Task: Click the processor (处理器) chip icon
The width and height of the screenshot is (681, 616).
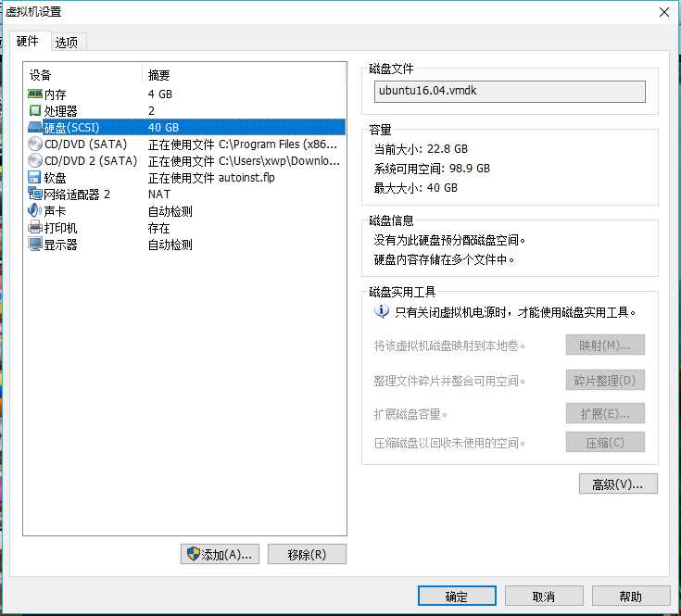Action: tap(35, 111)
